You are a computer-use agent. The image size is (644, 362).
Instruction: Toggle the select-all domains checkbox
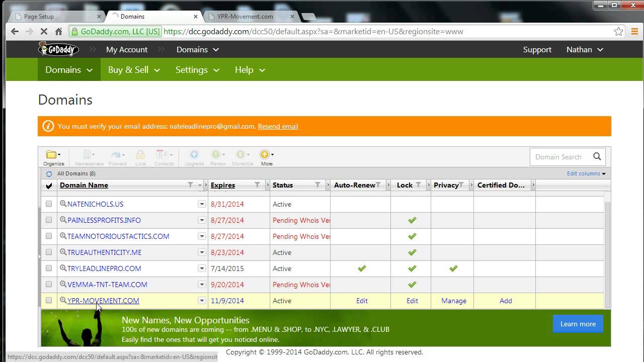click(49, 186)
